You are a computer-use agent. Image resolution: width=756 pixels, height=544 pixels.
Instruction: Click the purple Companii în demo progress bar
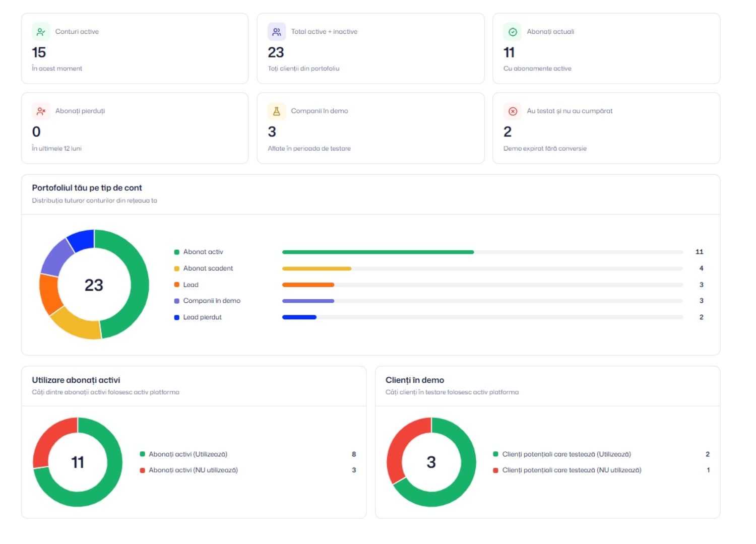click(x=308, y=301)
